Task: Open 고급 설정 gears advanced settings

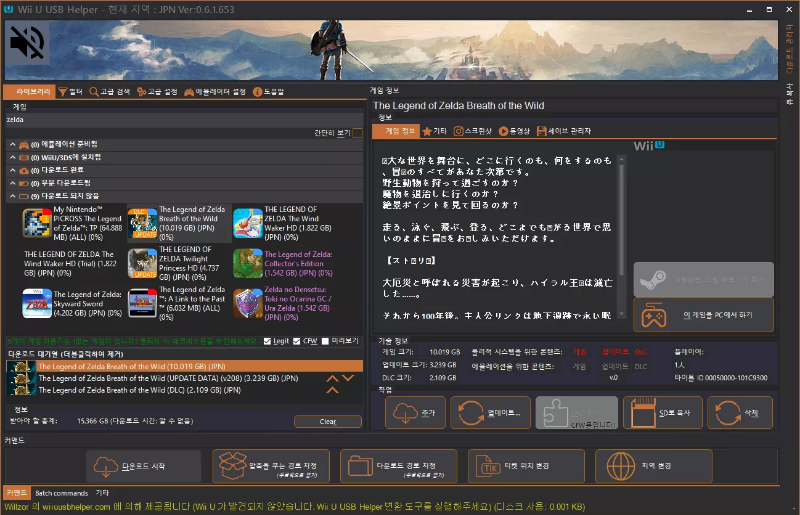Action: pos(157,92)
